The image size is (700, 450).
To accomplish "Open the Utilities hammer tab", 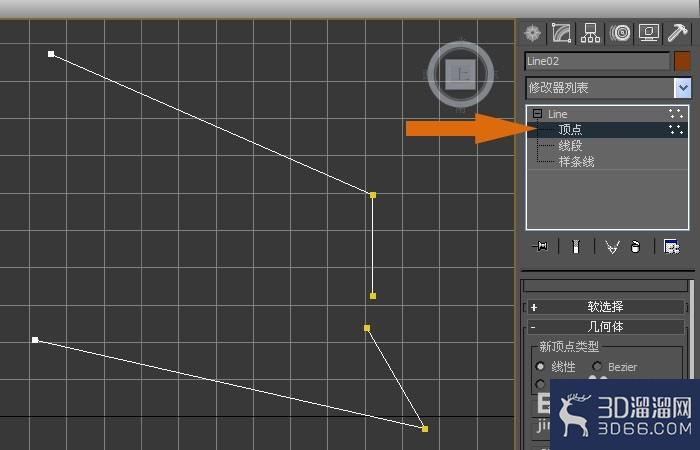I will click(678, 33).
